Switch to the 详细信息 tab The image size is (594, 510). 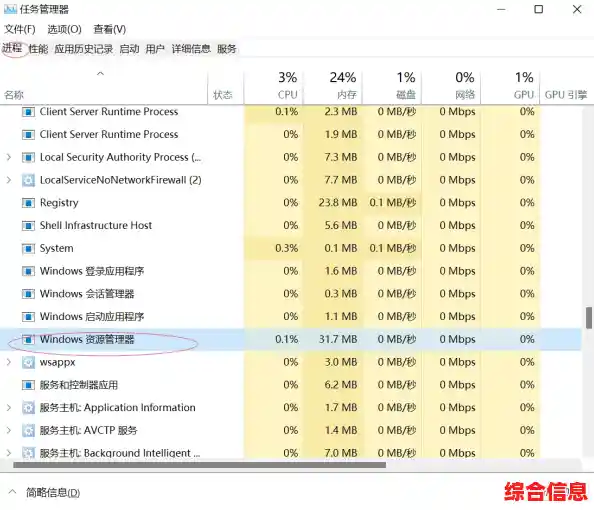[191, 49]
